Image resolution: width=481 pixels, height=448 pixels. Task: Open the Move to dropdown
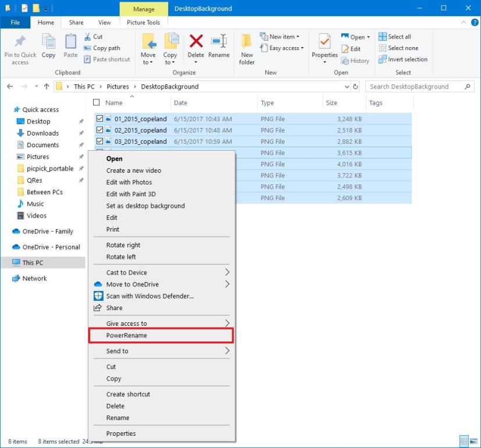(148, 59)
